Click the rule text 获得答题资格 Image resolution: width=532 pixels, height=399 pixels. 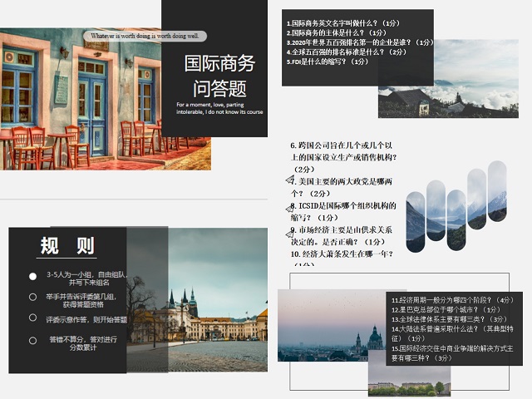pos(83,305)
